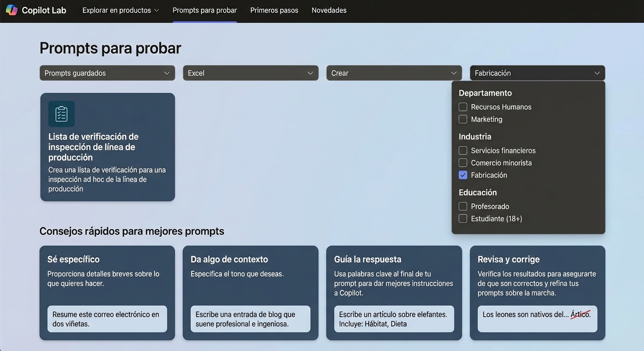Expand the Excel product dropdown
Viewport: 644px width, 351px height.
[x=250, y=73]
